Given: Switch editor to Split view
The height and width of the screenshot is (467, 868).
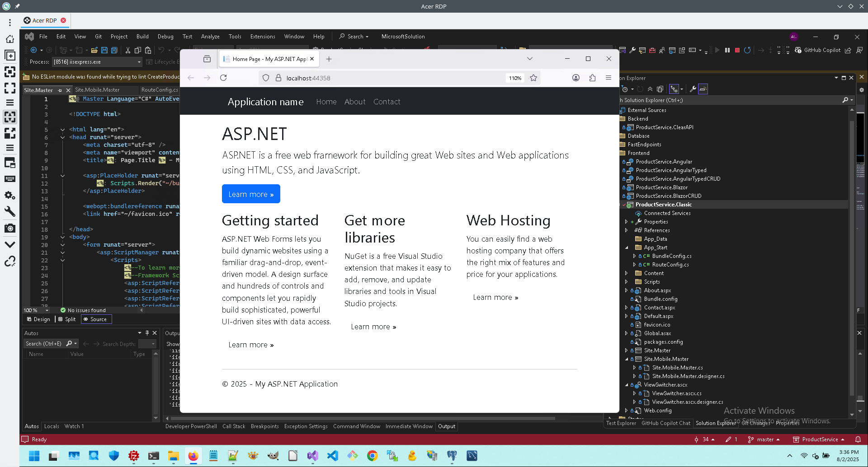Looking at the screenshot, I should pos(67,319).
